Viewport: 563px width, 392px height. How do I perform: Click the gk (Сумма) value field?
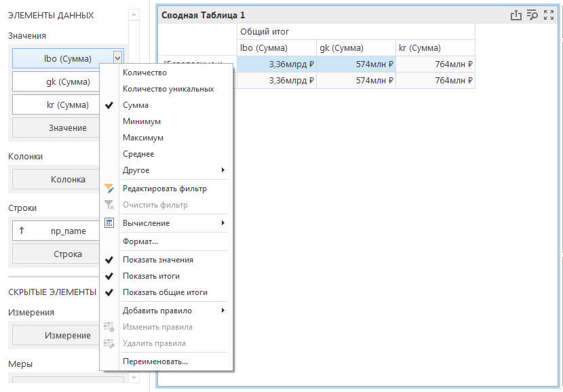[x=68, y=81]
